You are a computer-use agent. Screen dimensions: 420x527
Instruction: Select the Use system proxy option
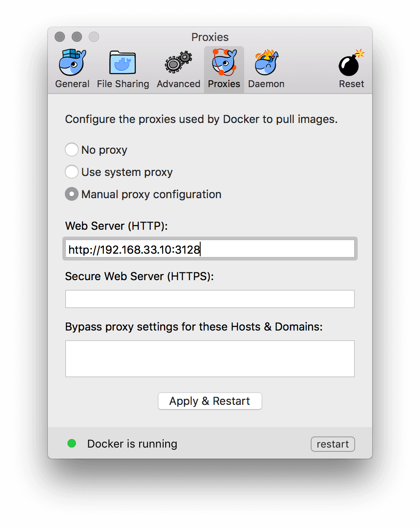tap(72, 172)
